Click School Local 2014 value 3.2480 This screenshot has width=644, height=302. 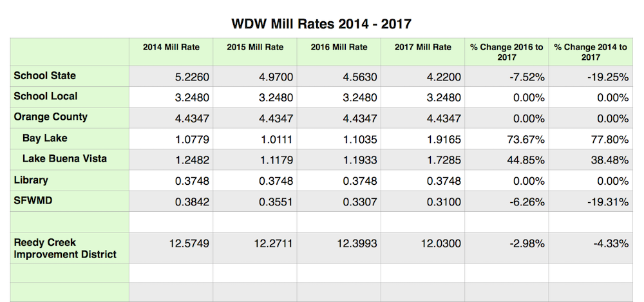[x=171, y=97]
